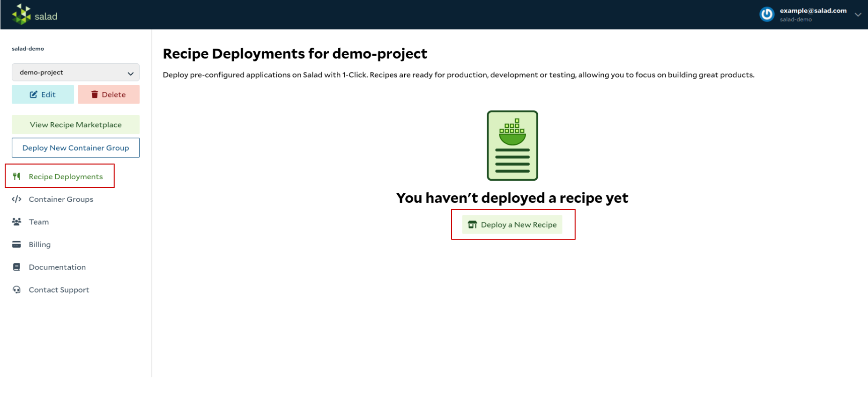
Task: Click the credit card Billing icon
Action: [16, 244]
